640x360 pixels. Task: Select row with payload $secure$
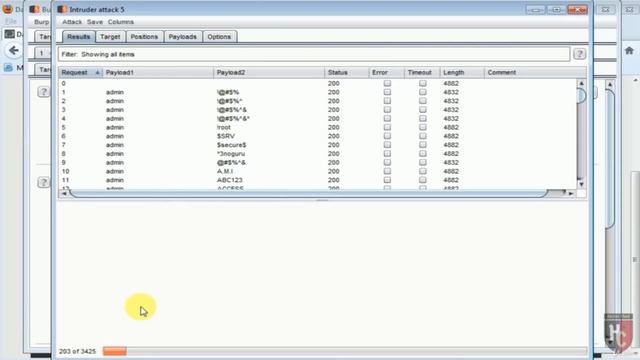(317, 145)
